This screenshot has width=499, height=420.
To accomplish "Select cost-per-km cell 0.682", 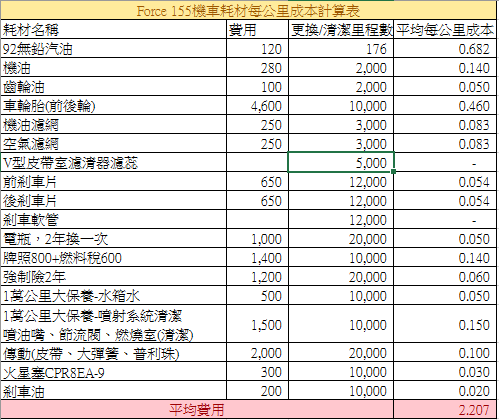I will (x=445, y=48).
